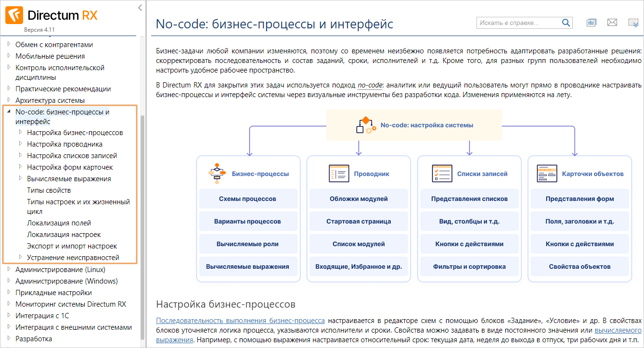
Task: Click the expand-all sections icon
Action: (x=633, y=23)
